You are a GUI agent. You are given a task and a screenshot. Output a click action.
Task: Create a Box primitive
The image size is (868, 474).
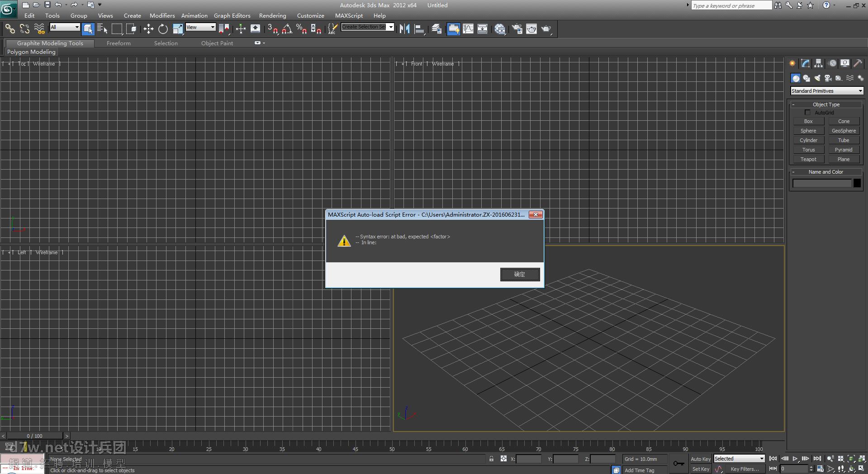pyautogui.click(x=808, y=121)
